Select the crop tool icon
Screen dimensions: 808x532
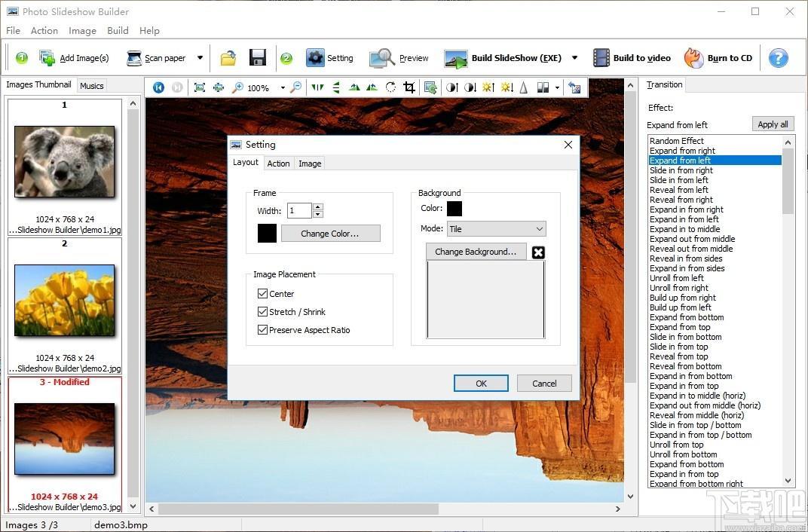409,87
